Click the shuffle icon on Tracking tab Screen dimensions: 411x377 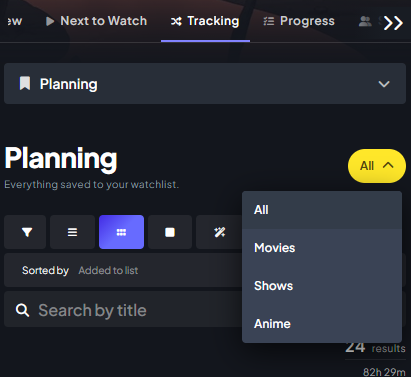click(176, 22)
